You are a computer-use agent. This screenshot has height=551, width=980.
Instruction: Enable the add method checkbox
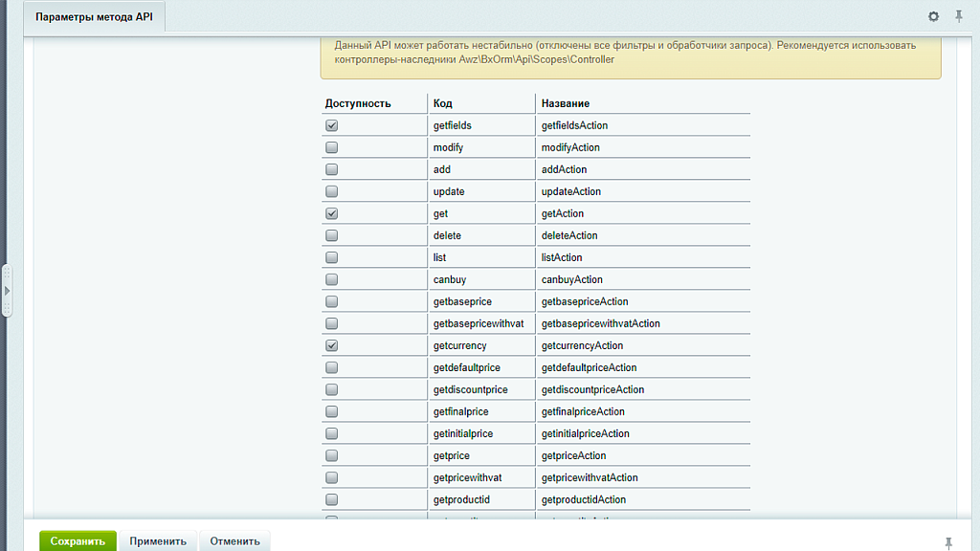332,169
